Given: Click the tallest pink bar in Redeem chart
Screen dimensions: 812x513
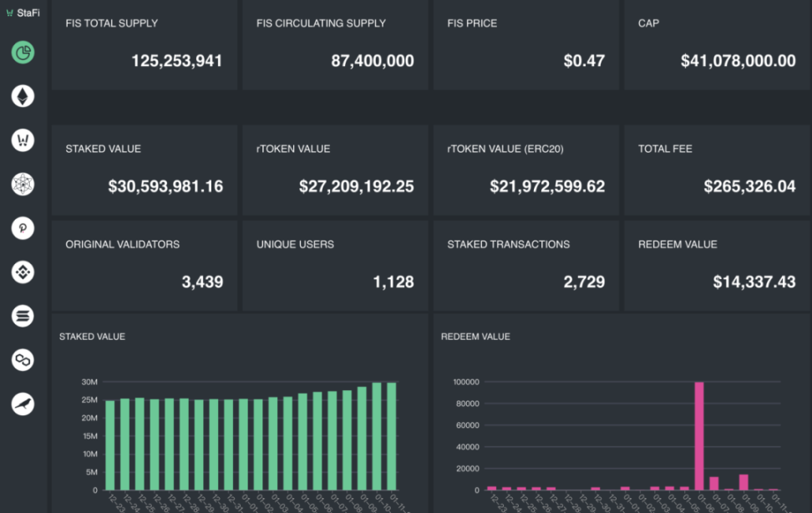Looking at the screenshot, I should (x=699, y=436).
